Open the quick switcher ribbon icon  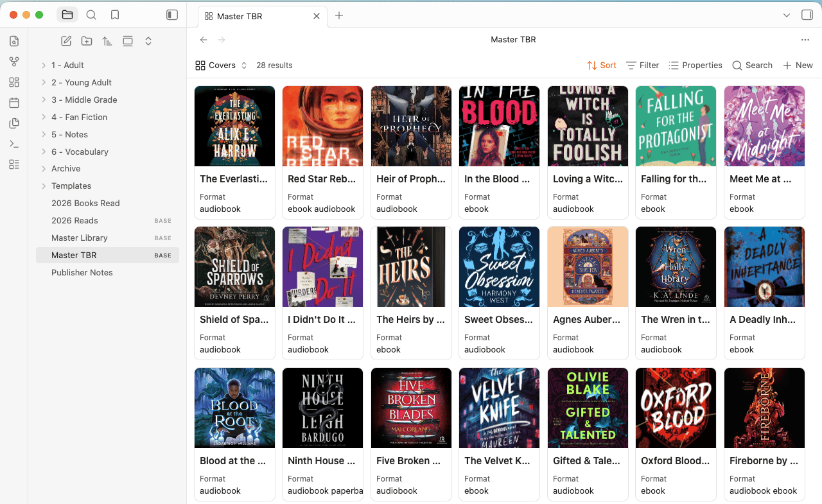click(x=14, y=41)
